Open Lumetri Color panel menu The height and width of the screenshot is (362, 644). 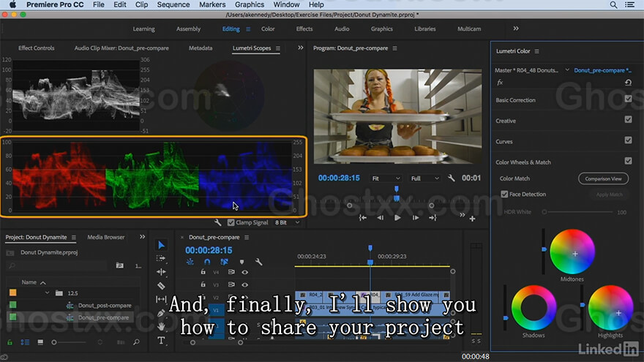tap(536, 51)
